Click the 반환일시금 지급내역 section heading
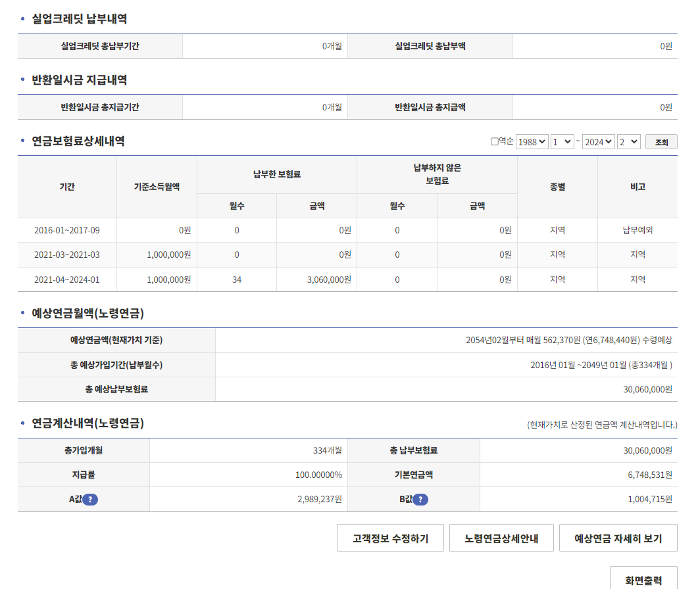The width and height of the screenshot is (700, 589). coord(80,80)
